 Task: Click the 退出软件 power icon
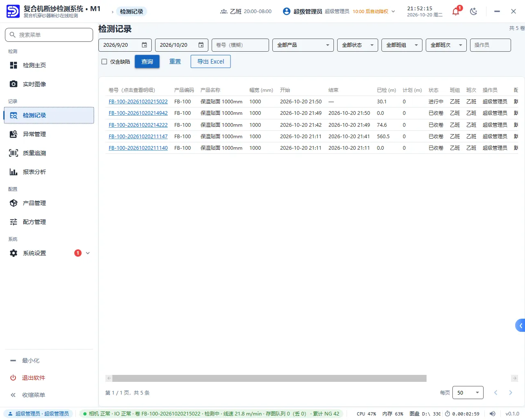click(x=13, y=378)
